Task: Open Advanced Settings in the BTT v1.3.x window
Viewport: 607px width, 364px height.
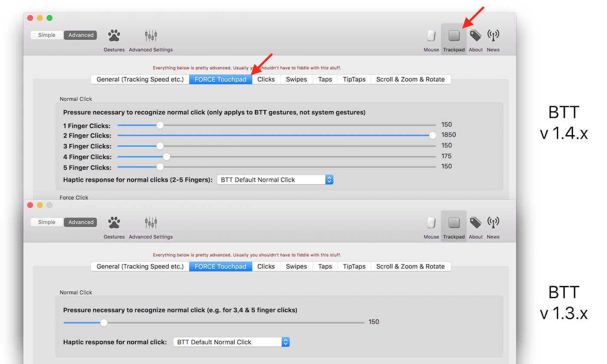Action: [151, 228]
